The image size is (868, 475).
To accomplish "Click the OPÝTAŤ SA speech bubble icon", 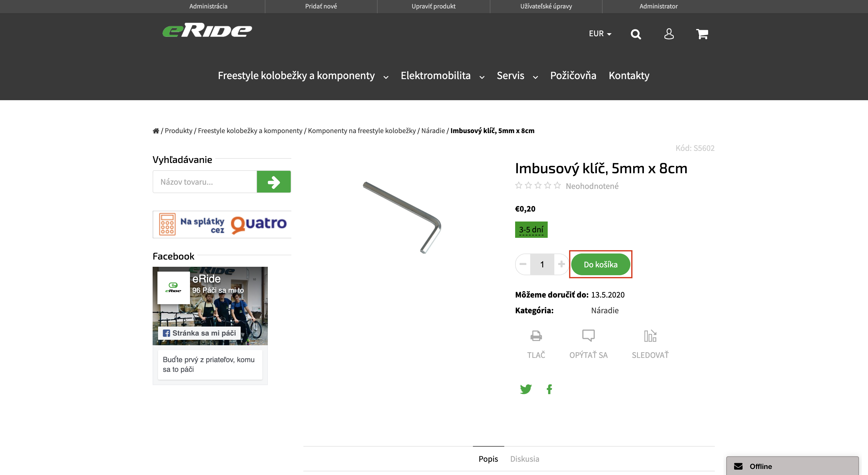I will pyautogui.click(x=588, y=336).
